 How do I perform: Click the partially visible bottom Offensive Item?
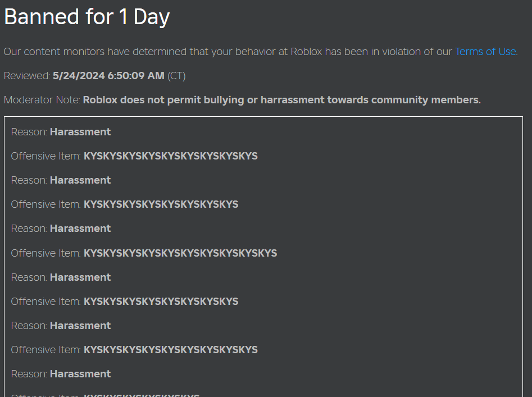click(x=140, y=395)
